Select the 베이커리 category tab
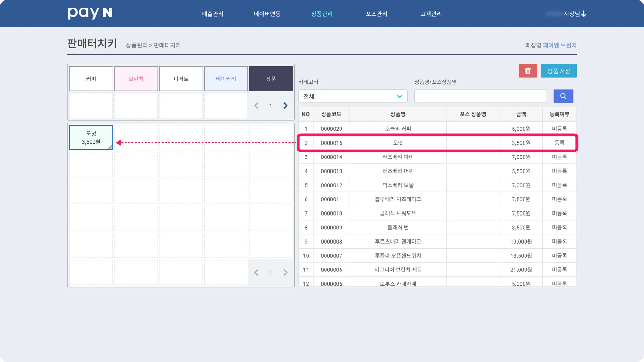 point(226,79)
